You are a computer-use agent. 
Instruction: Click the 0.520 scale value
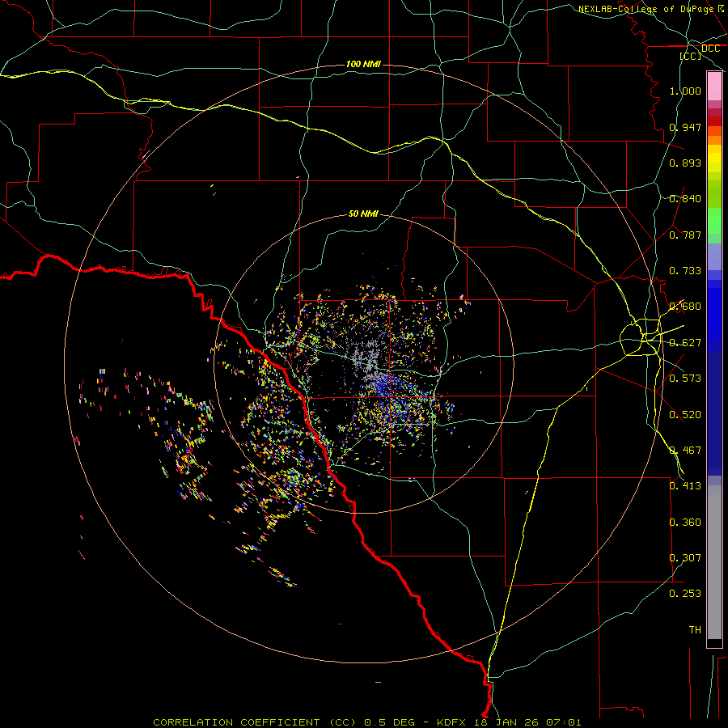click(x=685, y=415)
